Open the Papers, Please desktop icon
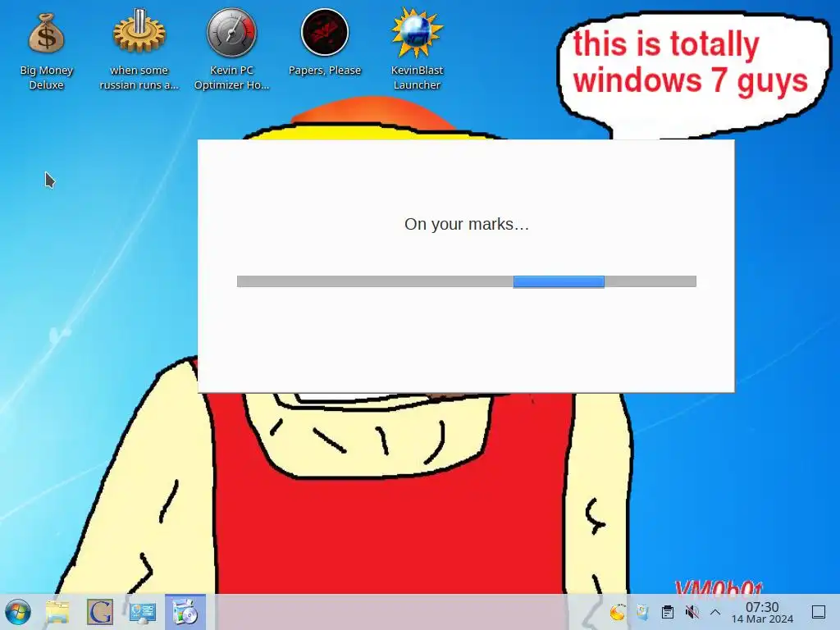This screenshot has height=630, width=840. (x=325, y=43)
